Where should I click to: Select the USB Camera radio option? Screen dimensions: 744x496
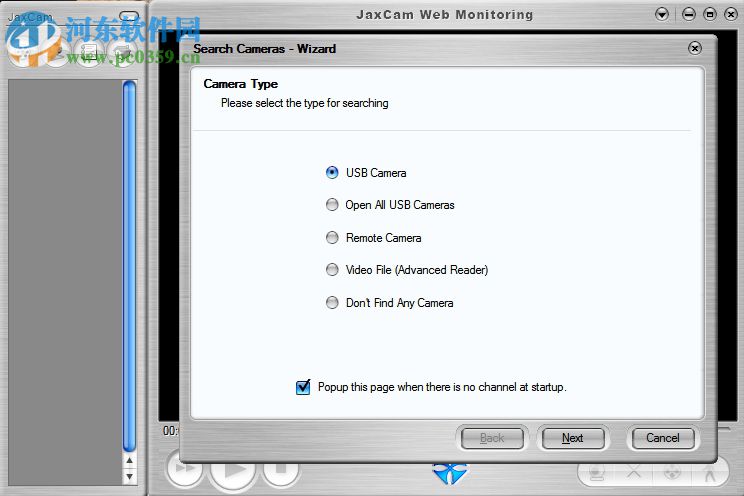(332, 172)
